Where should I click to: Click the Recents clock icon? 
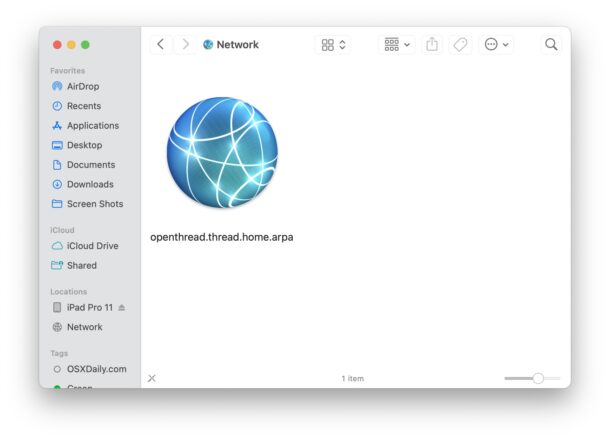point(57,106)
